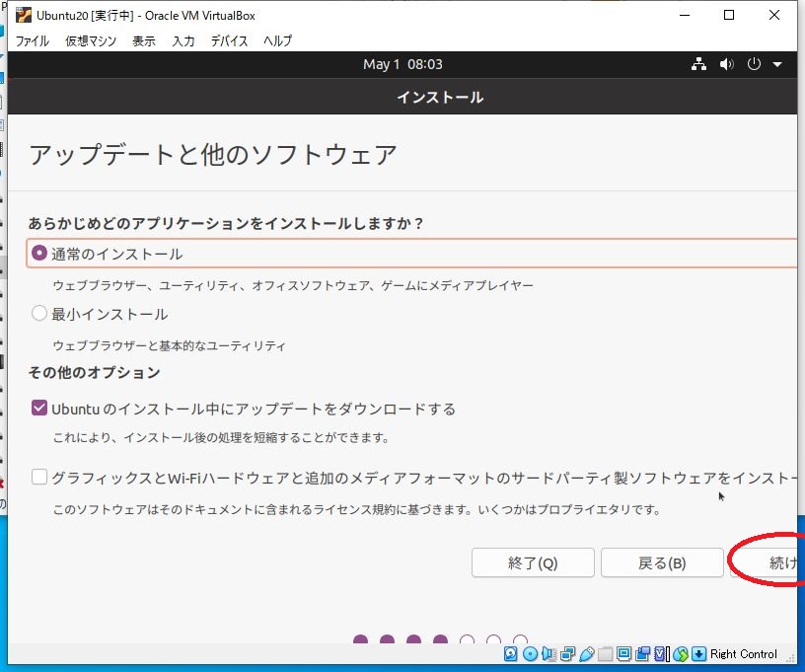Click the VirtualBox recording status icon
This screenshot has width=805, height=672.
pos(642,654)
